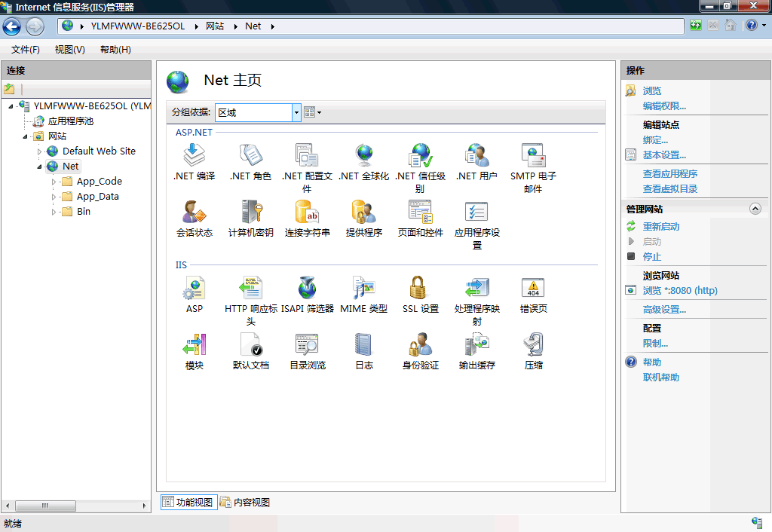
Task: Click the refresh page icon near address bar
Action: point(695,25)
